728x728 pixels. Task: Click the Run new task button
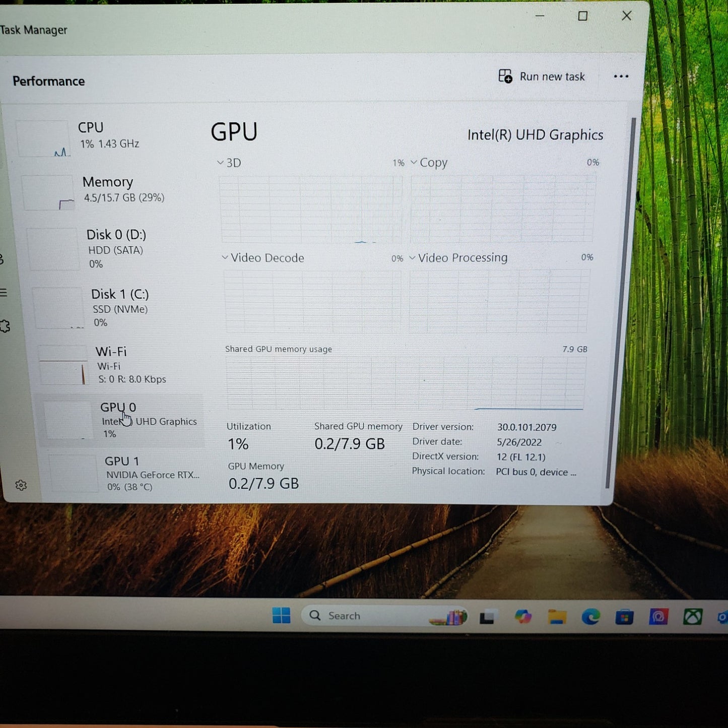coord(542,77)
